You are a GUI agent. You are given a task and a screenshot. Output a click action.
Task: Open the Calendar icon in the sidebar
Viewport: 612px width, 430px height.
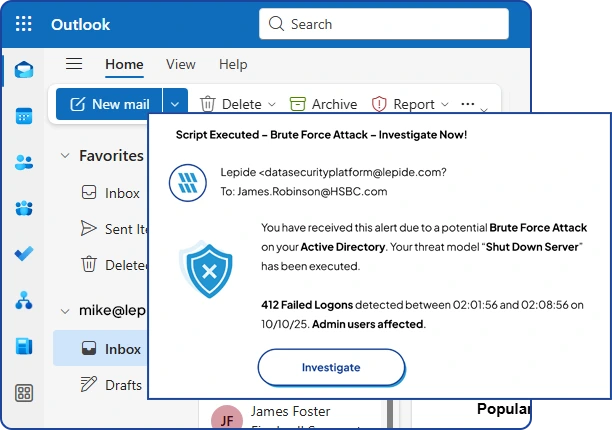coord(24,116)
